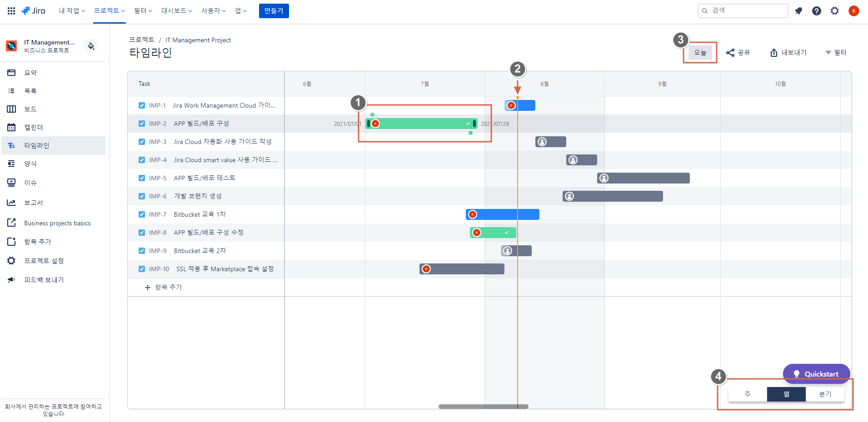
Task: Click the 양식 forms icon in sidebar
Action: click(11, 164)
